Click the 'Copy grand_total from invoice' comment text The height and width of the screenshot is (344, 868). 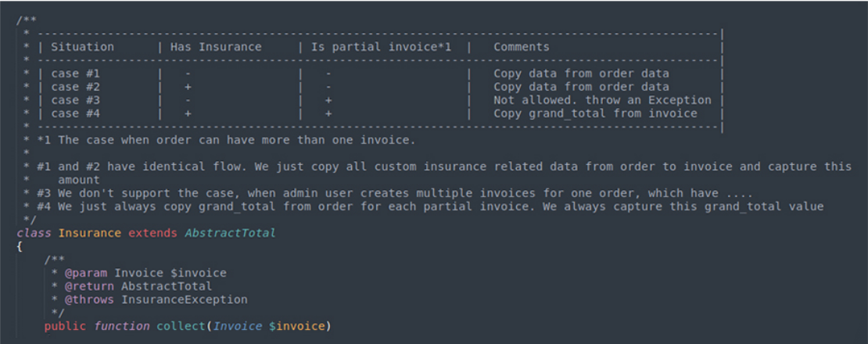tap(595, 113)
